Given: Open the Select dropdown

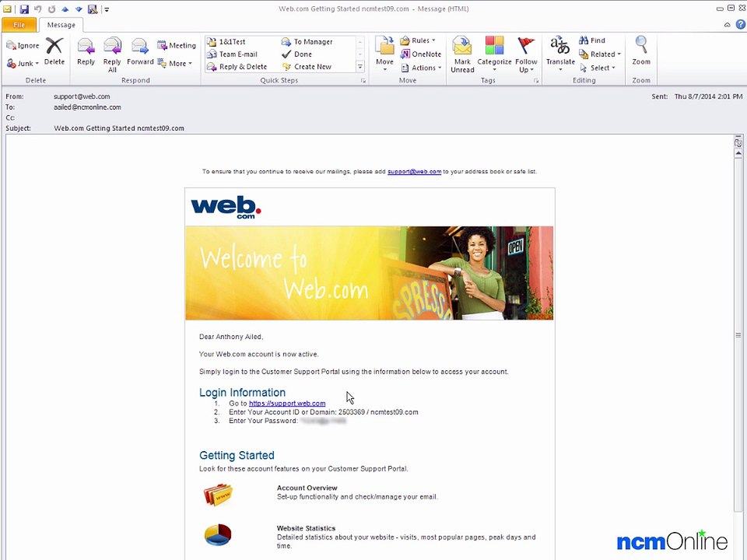Looking at the screenshot, I should pyautogui.click(x=598, y=68).
